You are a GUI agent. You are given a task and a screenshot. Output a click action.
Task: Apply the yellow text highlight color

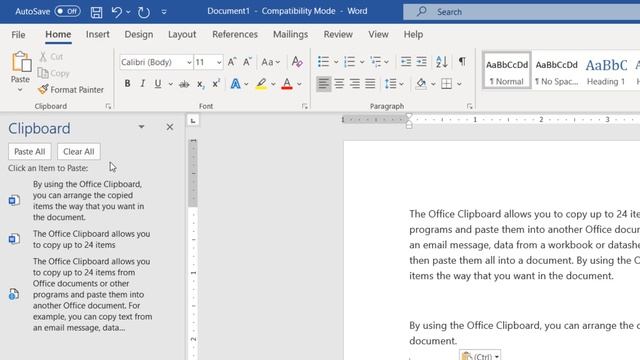pos(261,84)
